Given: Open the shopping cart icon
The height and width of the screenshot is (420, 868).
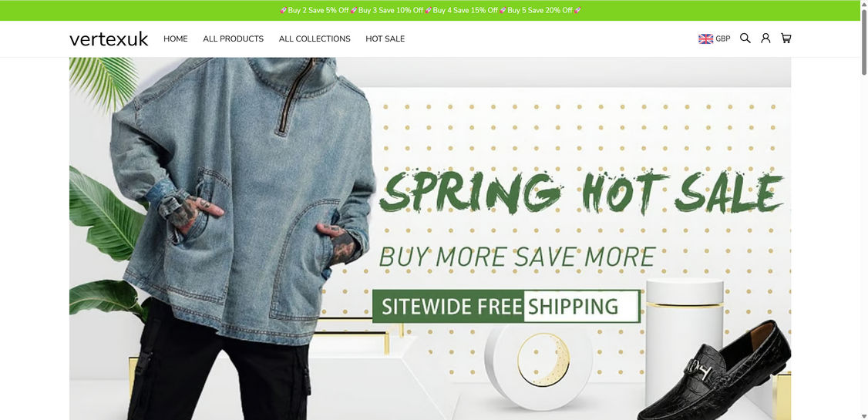Looking at the screenshot, I should tap(786, 39).
